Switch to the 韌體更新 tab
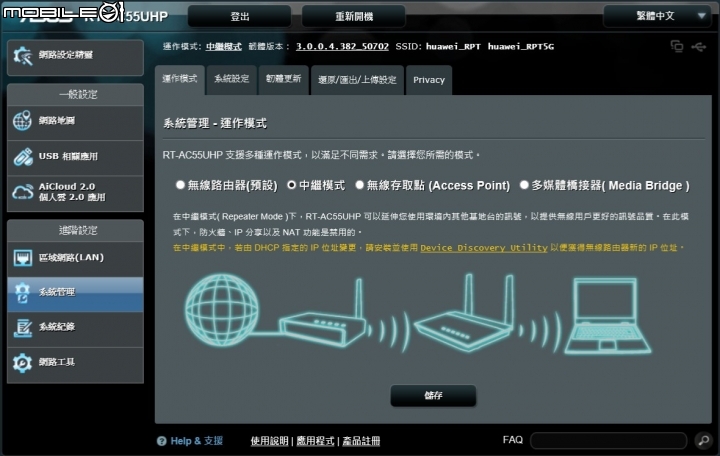Screen dimensions: 720x456 [283, 79]
